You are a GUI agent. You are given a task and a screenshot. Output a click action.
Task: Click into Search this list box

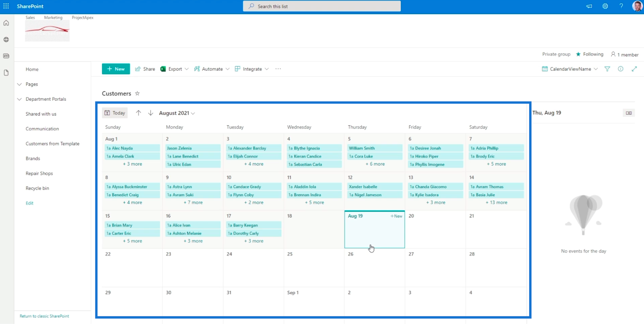(x=322, y=6)
